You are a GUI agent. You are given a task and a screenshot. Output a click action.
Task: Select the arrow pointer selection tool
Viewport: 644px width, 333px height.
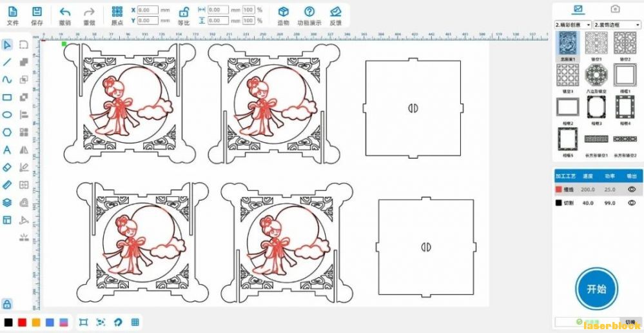point(7,45)
